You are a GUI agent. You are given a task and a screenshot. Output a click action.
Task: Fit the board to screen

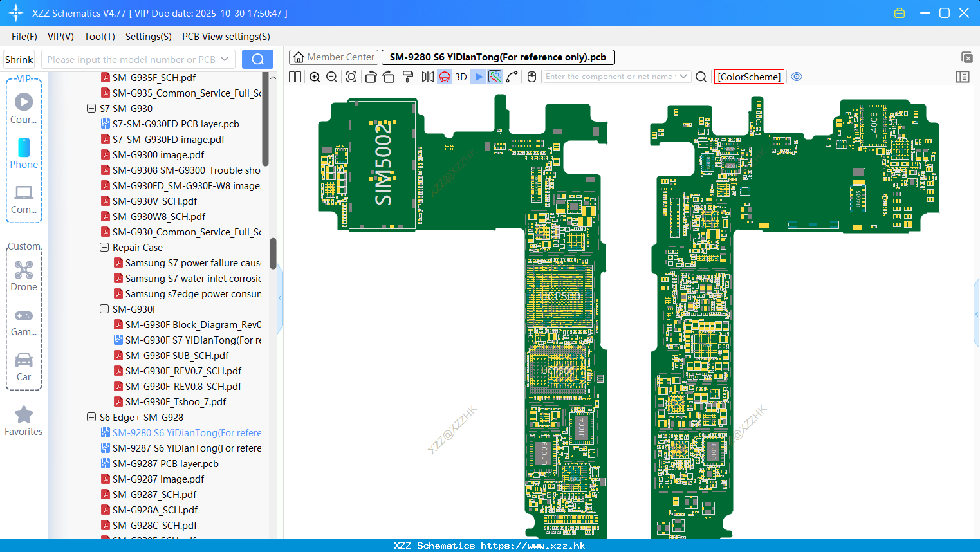351,77
